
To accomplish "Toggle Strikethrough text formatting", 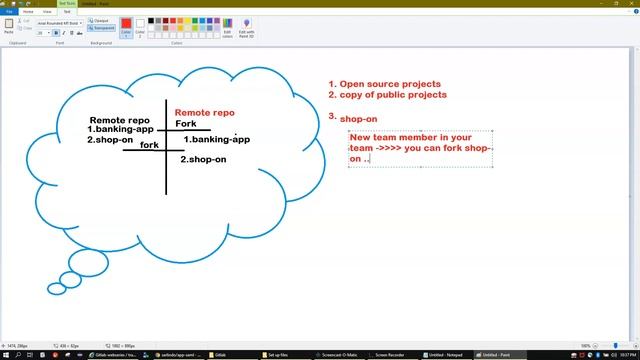I will [x=80, y=33].
